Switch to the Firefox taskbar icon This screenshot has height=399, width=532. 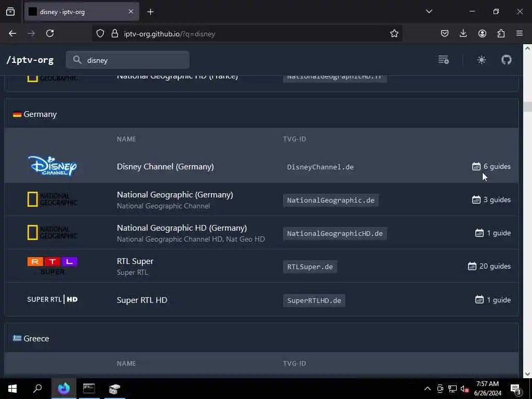coord(64,389)
